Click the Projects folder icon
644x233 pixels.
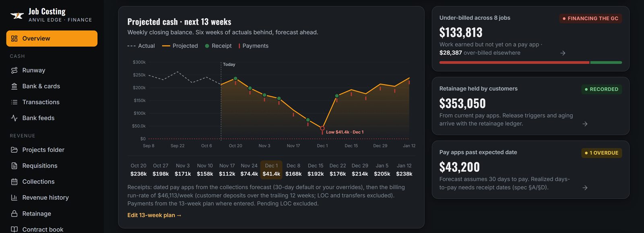click(14, 150)
